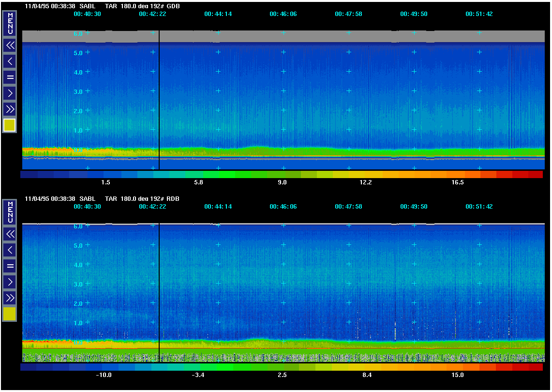Click the 2.5 value on bottom color scale
552x392 pixels.
coord(282,375)
